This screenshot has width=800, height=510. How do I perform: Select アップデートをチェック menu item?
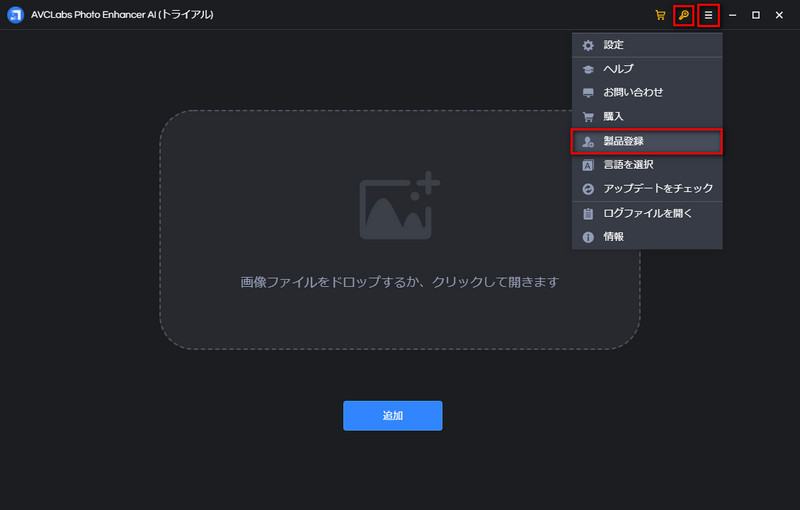click(x=647, y=189)
